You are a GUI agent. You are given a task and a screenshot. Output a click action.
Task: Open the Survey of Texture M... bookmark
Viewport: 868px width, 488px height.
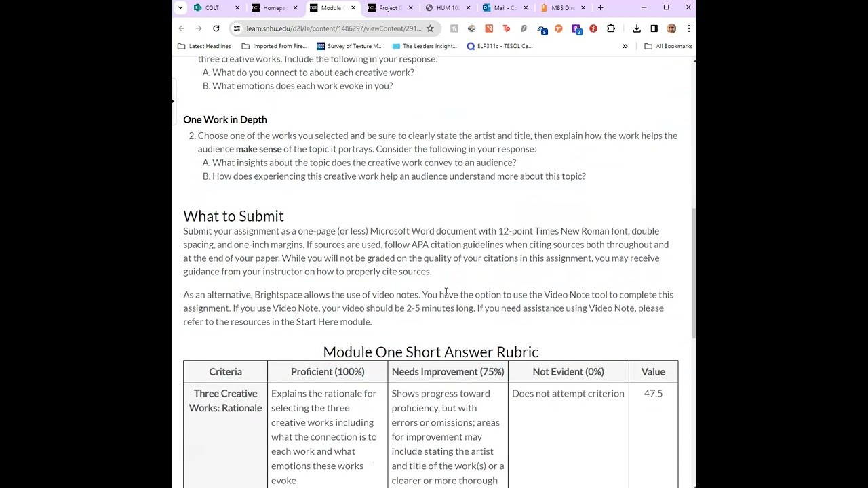pos(350,46)
